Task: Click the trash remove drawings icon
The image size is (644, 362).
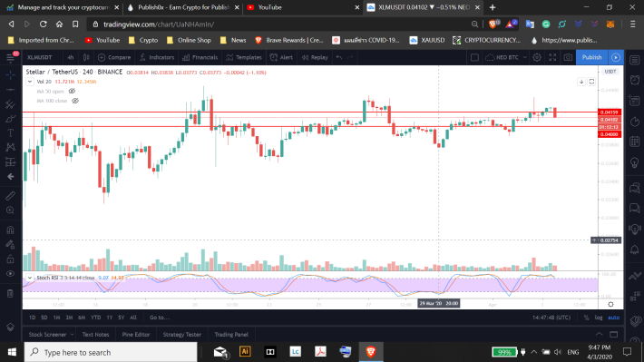Action: [10, 293]
